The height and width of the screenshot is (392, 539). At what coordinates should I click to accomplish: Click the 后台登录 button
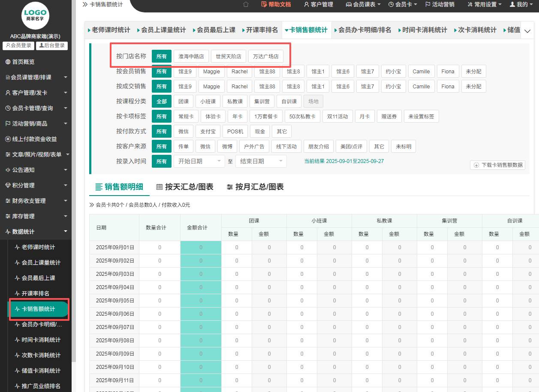pos(51,45)
